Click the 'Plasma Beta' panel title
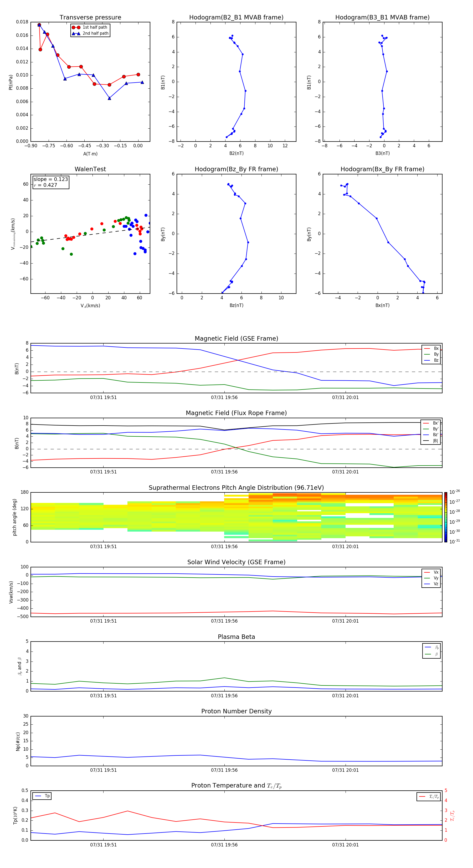The width and height of the screenshot is (473, 868). (x=236, y=637)
